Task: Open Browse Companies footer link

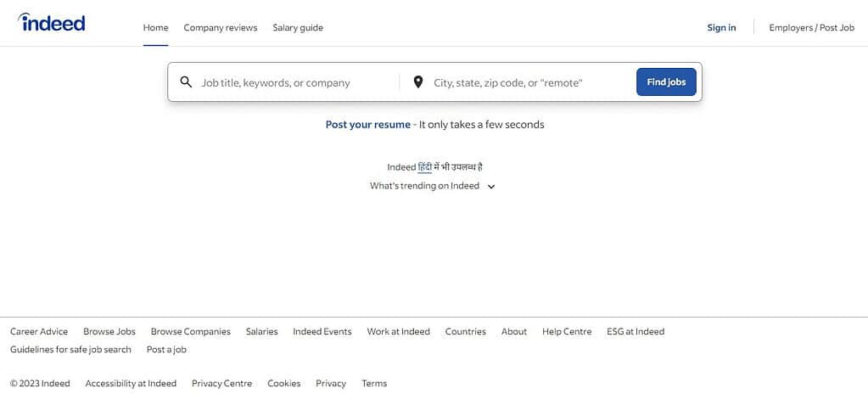Action: coord(190,331)
